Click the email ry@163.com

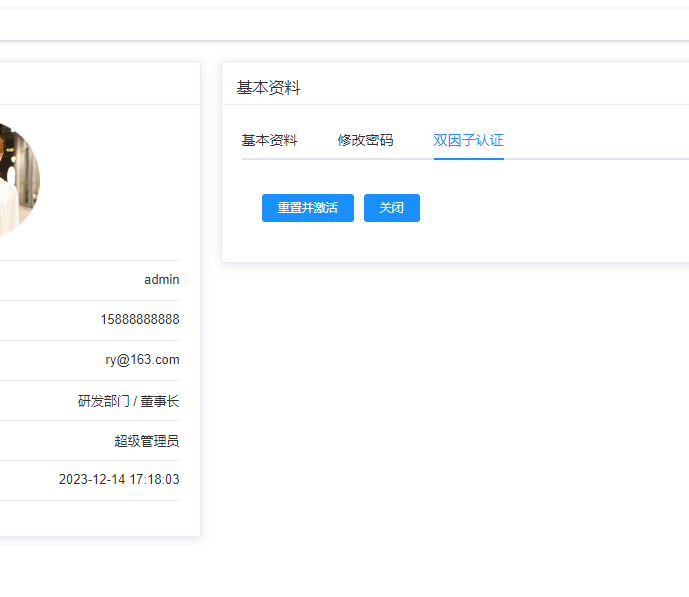(x=142, y=360)
